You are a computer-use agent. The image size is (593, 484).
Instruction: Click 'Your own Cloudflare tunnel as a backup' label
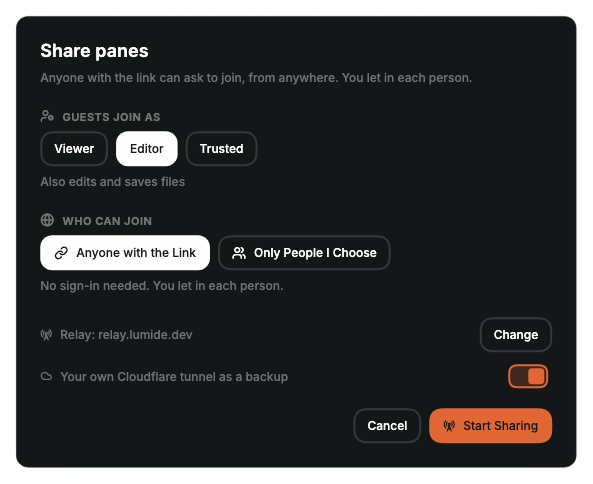point(174,377)
